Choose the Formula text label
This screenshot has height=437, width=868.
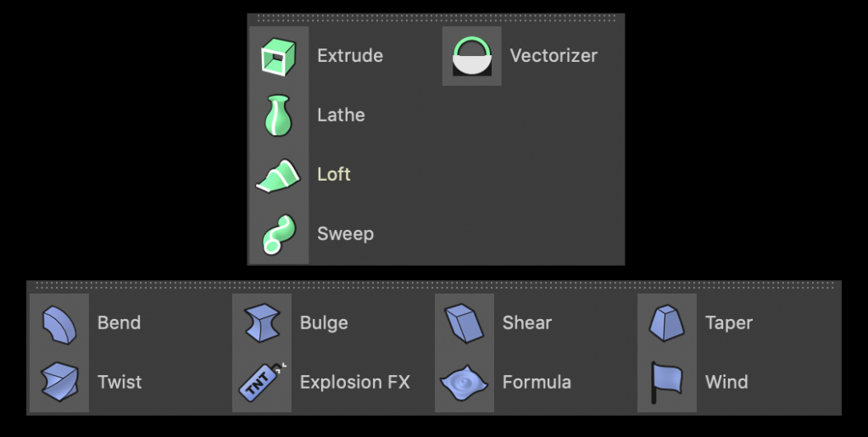(x=537, y=382)
